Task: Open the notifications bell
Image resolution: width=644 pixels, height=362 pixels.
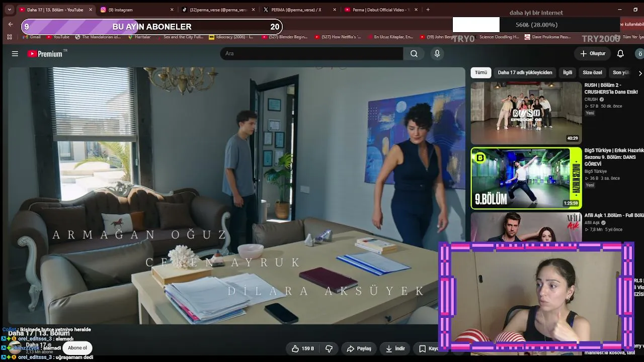Action: click(x=620, y=54)
